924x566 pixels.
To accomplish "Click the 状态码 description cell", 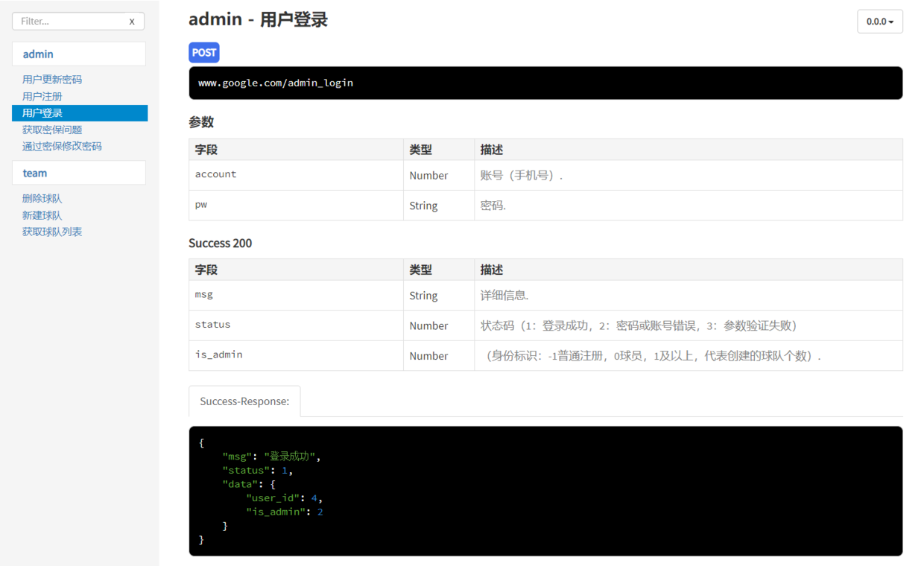I will (x=689, y=325).
